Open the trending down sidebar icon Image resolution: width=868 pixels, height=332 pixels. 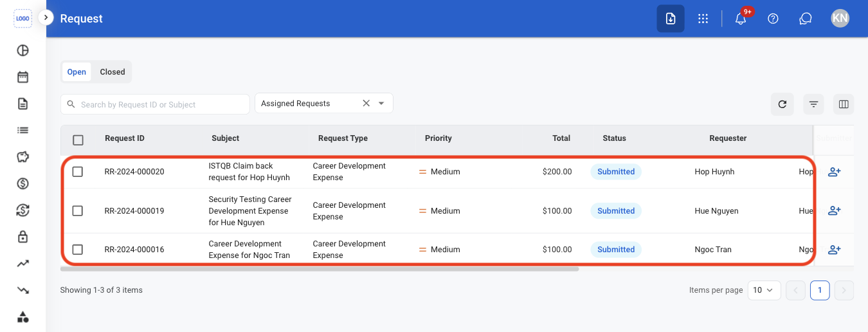23,290
